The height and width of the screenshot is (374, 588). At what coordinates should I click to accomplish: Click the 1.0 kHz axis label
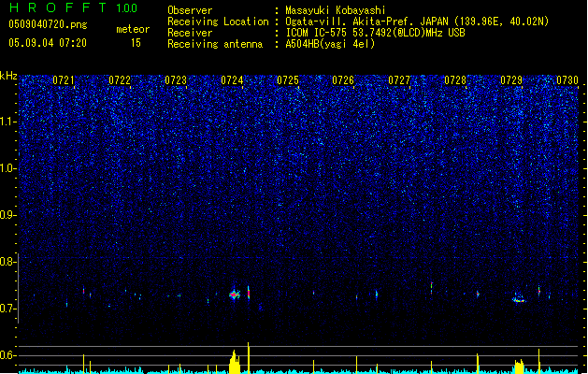point(8,168)
